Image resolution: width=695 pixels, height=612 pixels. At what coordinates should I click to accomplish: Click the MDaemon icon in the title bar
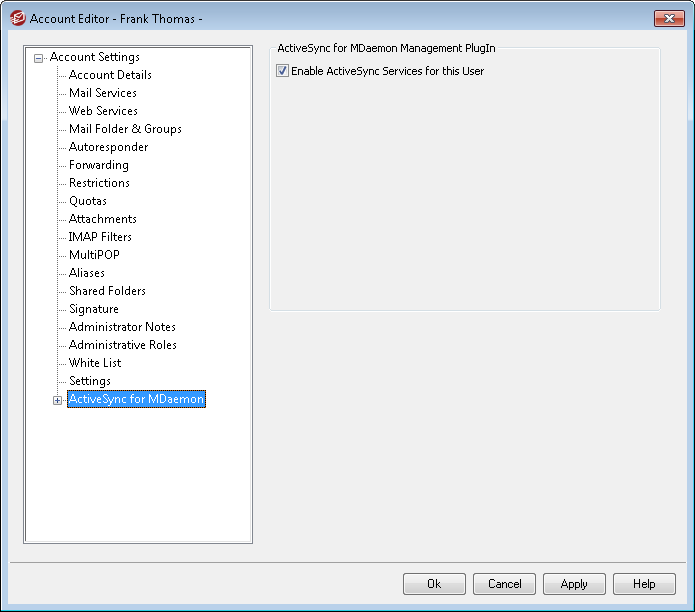[x=18, y=18]
